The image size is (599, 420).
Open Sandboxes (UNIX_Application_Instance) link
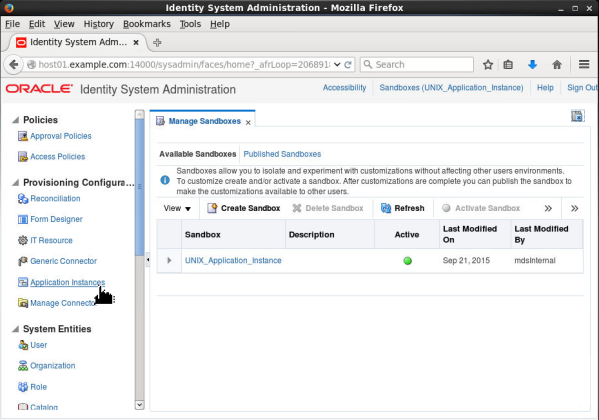[x=451, y=88]
